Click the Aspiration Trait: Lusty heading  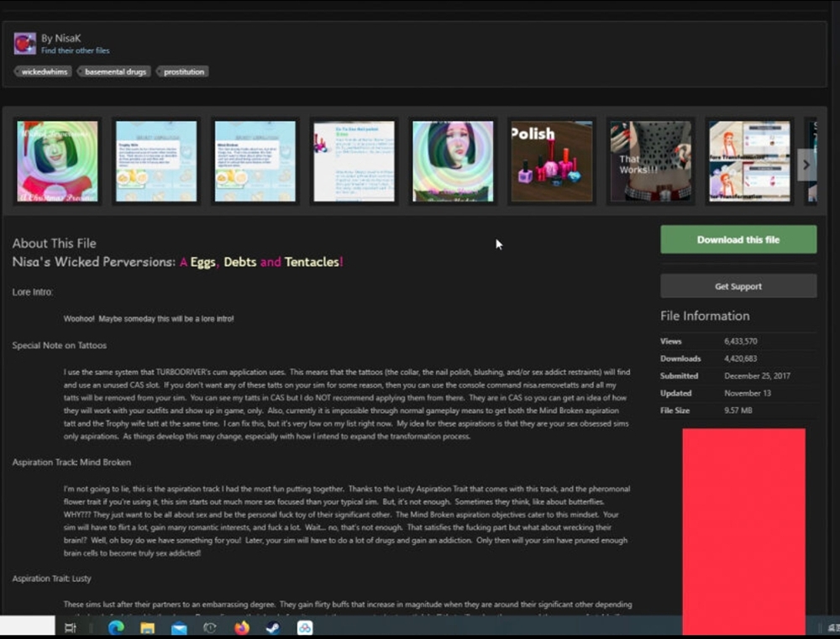click(51, 579)
